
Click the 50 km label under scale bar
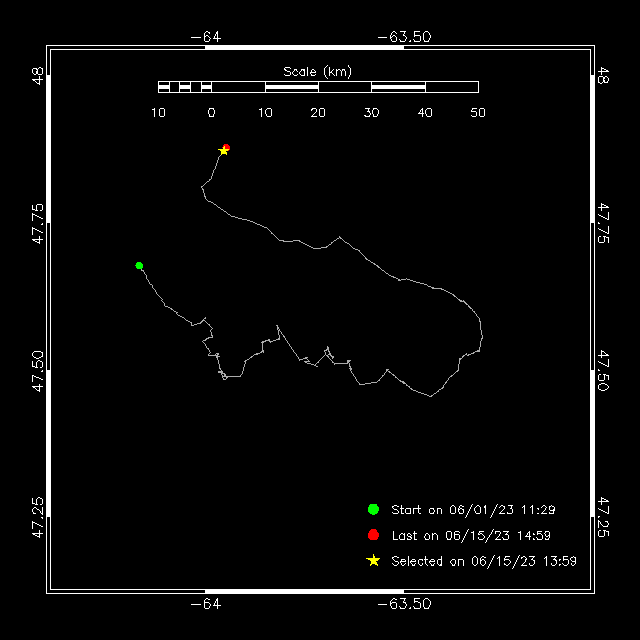click(x=478, y=113)
